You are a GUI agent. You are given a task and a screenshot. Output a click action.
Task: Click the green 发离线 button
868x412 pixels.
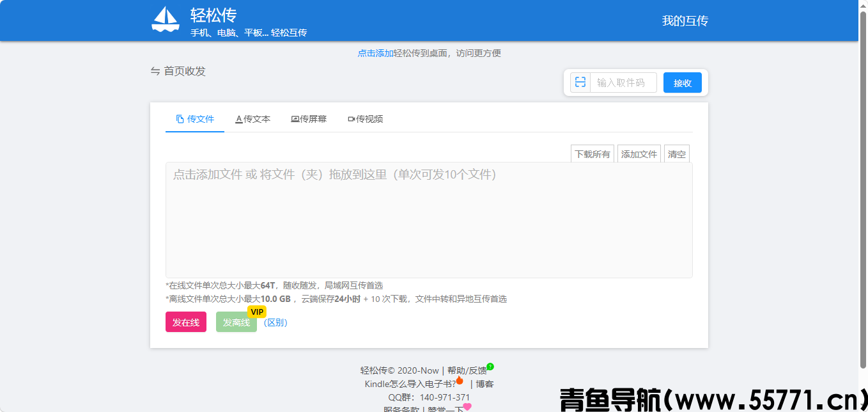click(x=236, y=322)
